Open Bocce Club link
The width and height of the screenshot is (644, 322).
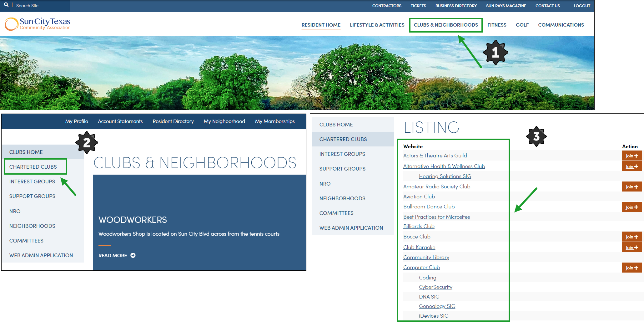417,237
